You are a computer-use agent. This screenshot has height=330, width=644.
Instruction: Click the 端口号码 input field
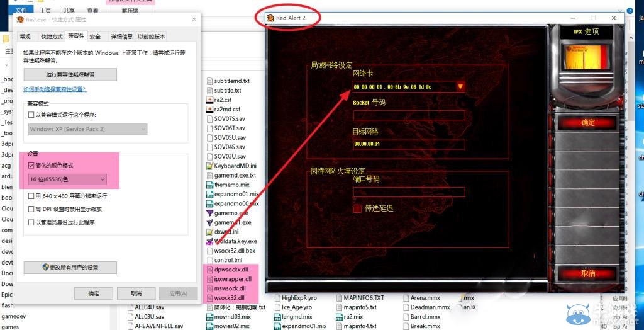(409, 192)
